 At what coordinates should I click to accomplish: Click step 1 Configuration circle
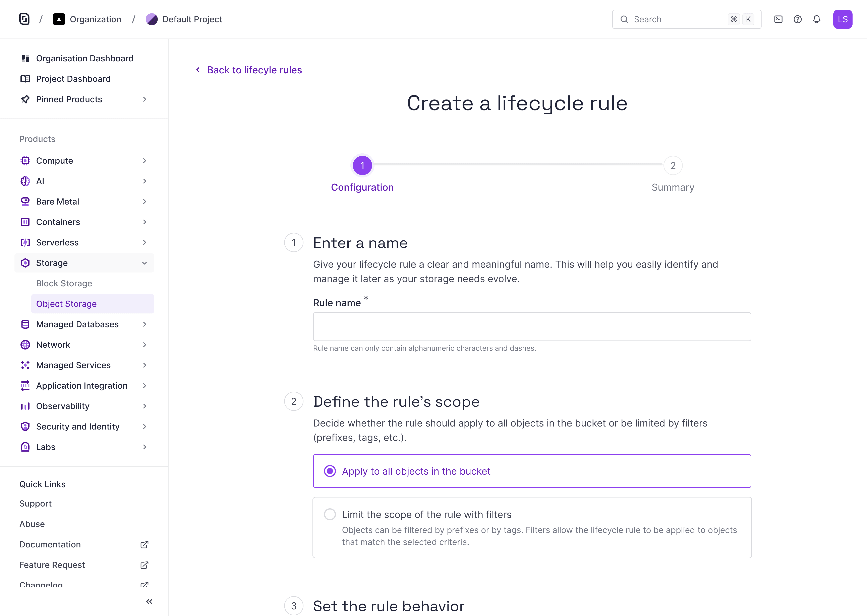362,166
